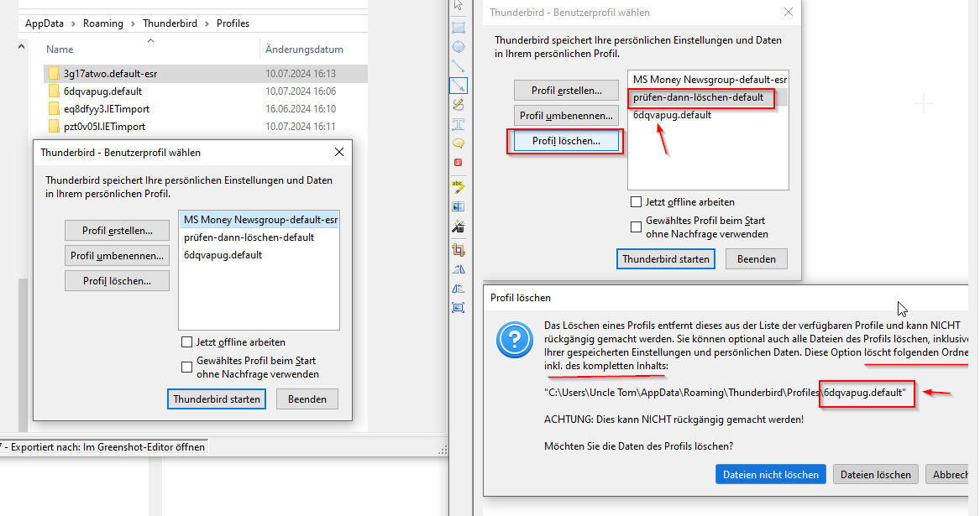This screenshot has height=516, width=980.
Task: Click 'Profil umbenennen...' in dialog over Explorer
Action: (x=117, y=256)
